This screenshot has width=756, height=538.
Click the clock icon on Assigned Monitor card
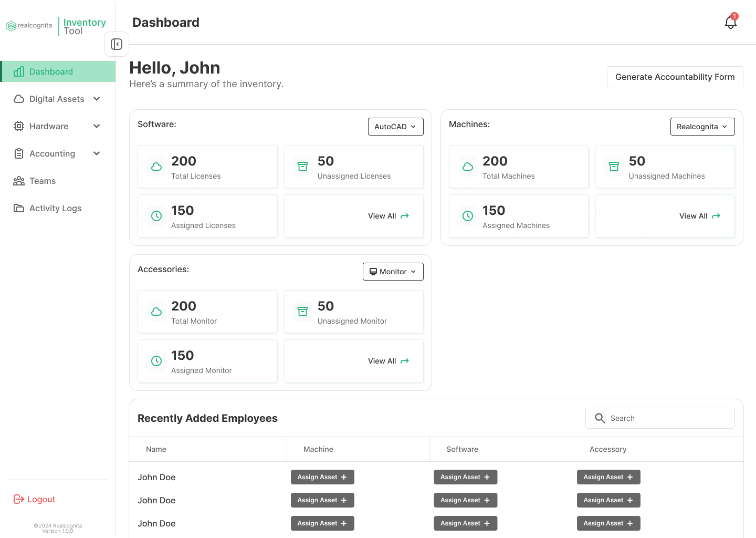[156, 361]
